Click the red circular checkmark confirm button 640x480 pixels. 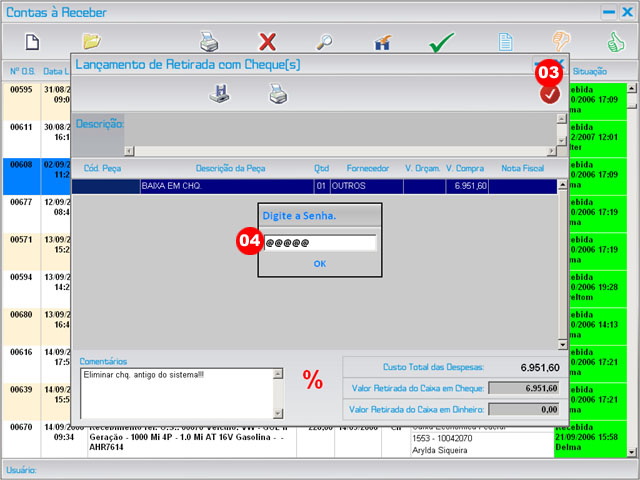pyautogui.click(x=549, y=93)
